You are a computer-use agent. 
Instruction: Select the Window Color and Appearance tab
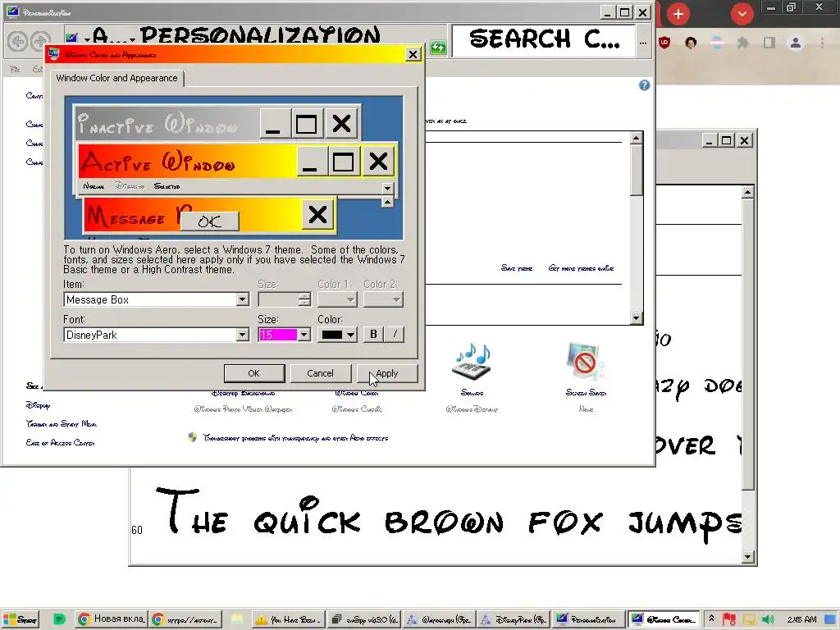[x=116, y=78]
